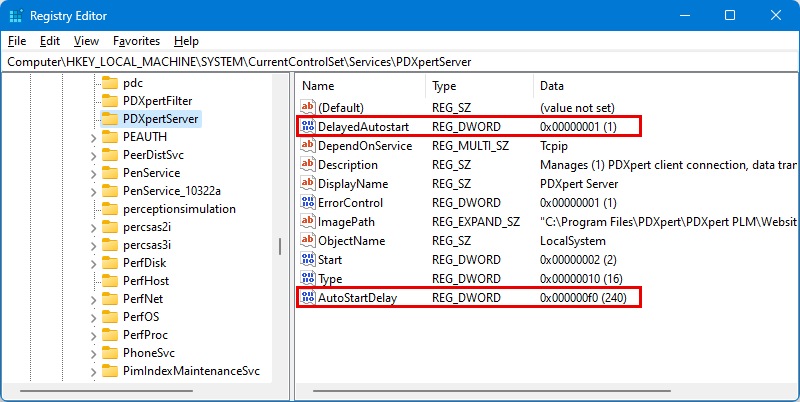The image size is (800, 402).
Task: Select the PerfHost key name
Action: coord(146,281)
